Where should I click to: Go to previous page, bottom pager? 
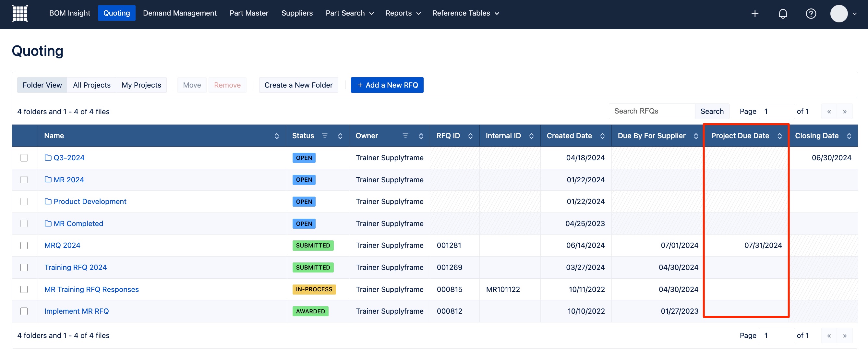pyautogui.click(x=829, y=335)
